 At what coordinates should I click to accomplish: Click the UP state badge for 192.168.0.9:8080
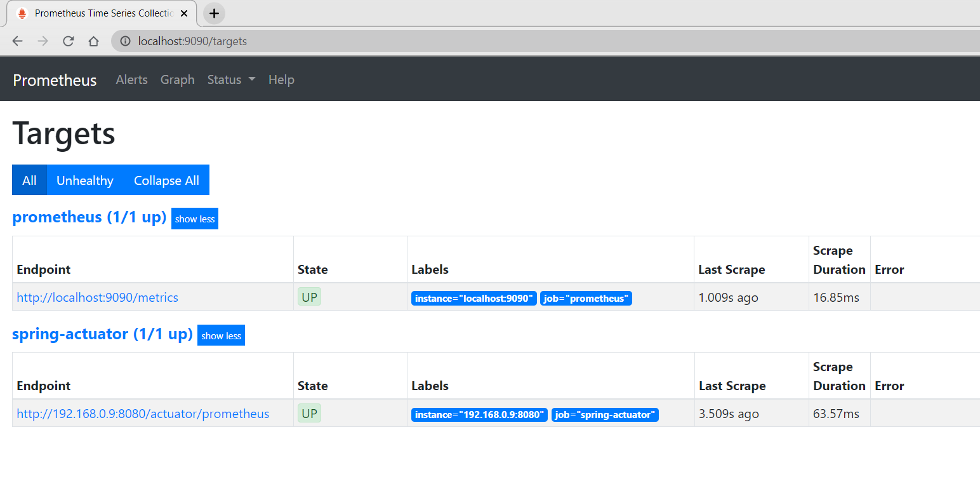tap(309, 414)
